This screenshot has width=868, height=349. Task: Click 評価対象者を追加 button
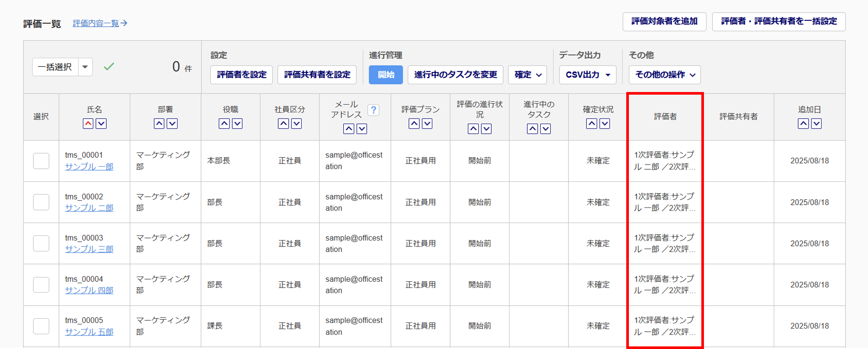pyautogui.click(x=664, y=21)
